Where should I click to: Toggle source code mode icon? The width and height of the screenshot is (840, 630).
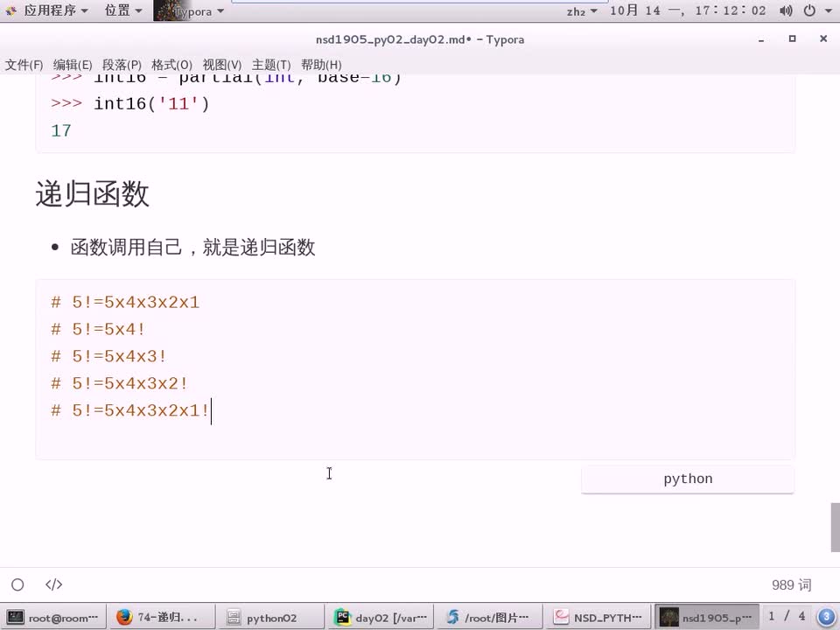[53, 584]
